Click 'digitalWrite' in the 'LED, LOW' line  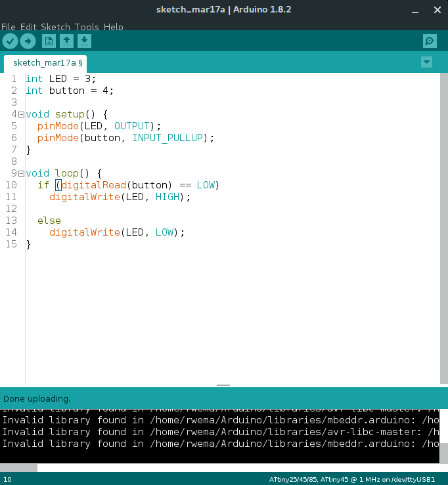[85, 232]
